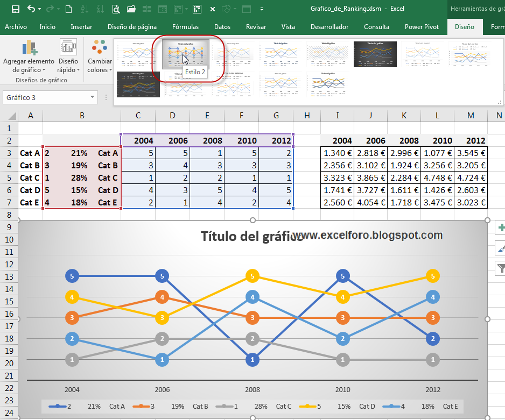Select cell H1 in the worksheet
The image size is (505, 420).
(307, 129)
